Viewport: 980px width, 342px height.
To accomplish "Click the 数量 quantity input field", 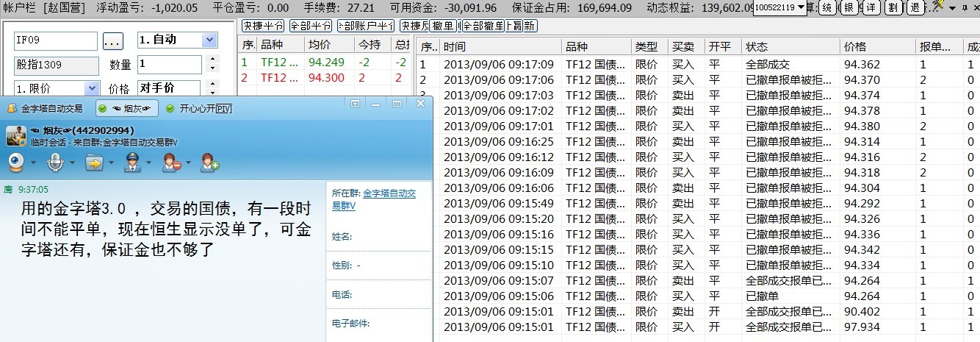I will (x=168, y=64).
